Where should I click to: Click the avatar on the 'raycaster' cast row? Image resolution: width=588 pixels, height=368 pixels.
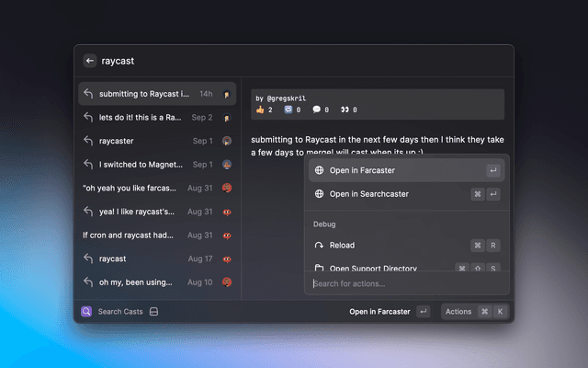[227, 141]
